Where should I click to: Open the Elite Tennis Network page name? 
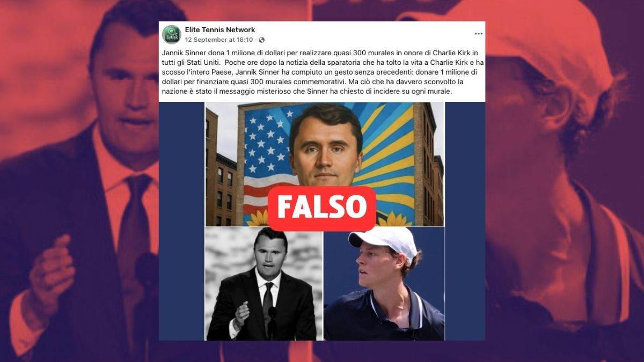coord(220,29)
